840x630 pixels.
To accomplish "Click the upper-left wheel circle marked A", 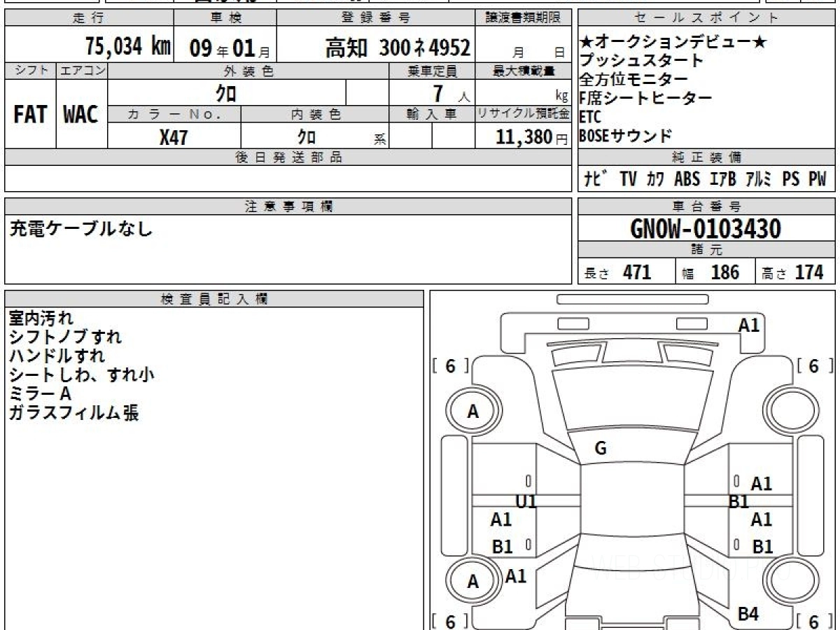I will [x=473, y=412].
